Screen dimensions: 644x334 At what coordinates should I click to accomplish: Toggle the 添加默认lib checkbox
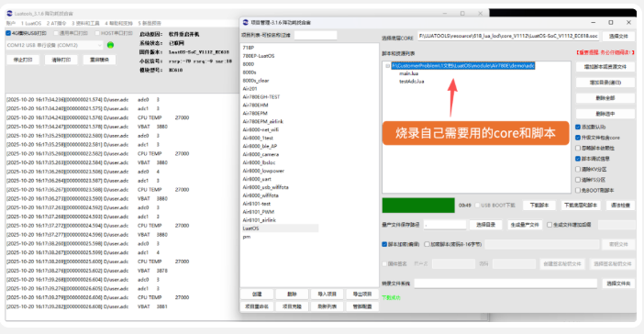coord(578,127)
